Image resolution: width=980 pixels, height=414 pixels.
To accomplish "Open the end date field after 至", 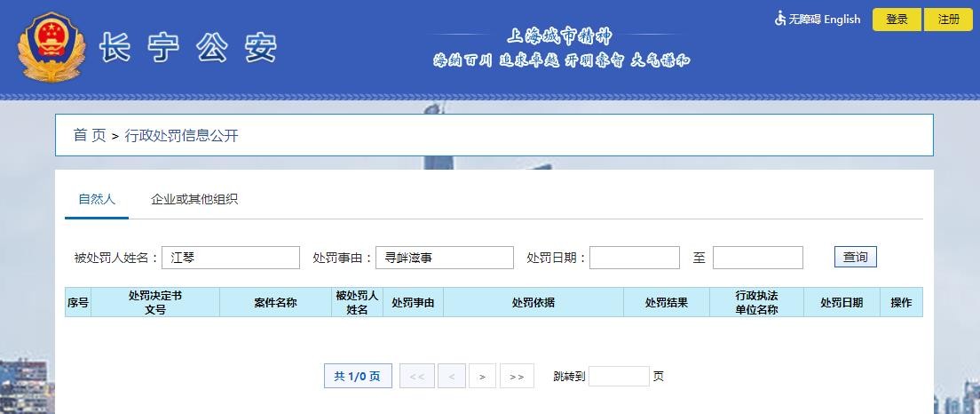I will click(757, 258).
